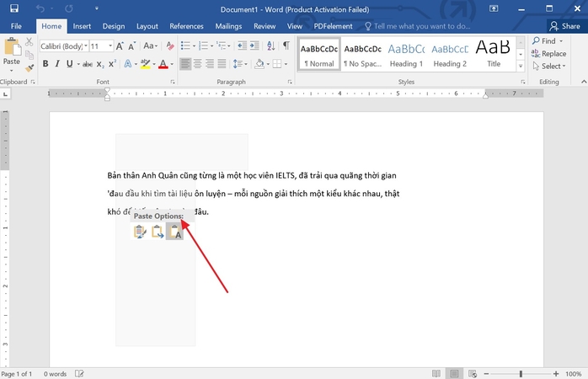The height and width of the screenshot is (379, 588).
Task: Expand the bullets list dropdown arrow
Action: click(x=195, y=46)
